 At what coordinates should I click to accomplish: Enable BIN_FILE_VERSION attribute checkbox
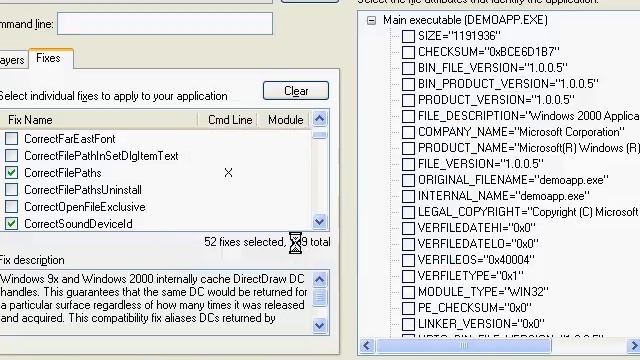coord(408,68)
